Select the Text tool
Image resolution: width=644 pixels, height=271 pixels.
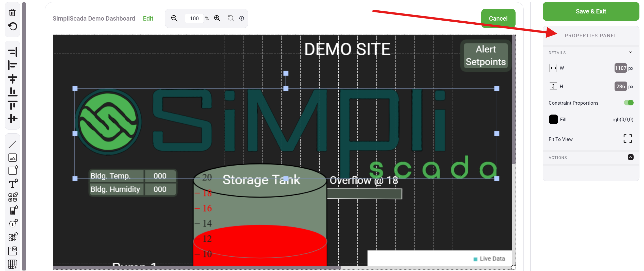(13, 184)
